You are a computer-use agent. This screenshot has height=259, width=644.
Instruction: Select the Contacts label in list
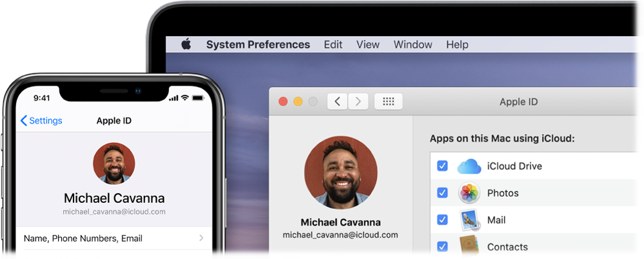point(507,247)
